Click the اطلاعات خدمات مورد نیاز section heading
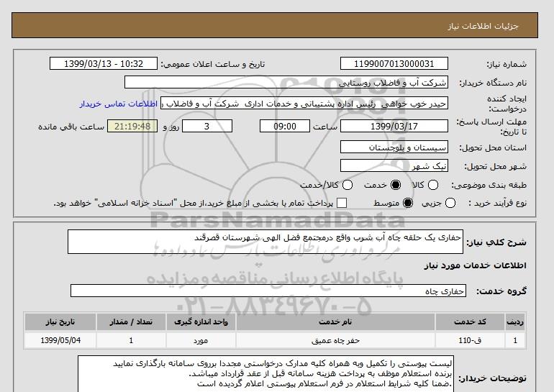This screenshot has height=392, width=554. click(475, 265)
